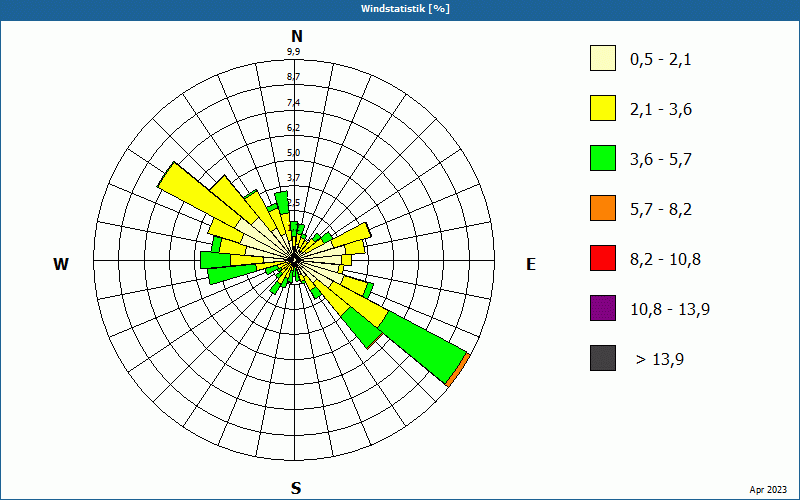The image size is (800, 500).
Task: Click the yellow 2,1 - 3,6 legend swatch
Action: [x=603, y=108]
